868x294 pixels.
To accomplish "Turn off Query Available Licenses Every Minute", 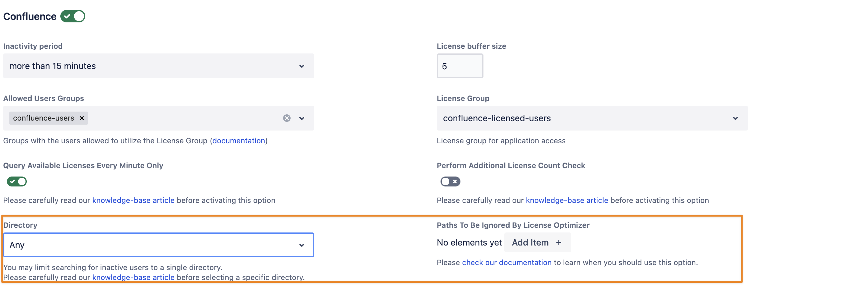I will pos(17,181).
